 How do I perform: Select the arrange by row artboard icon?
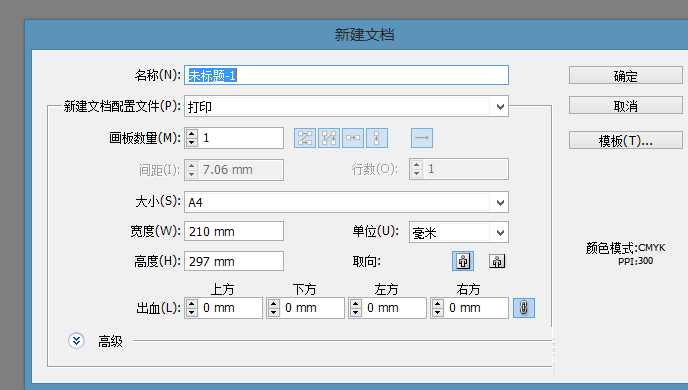point(353,138)
